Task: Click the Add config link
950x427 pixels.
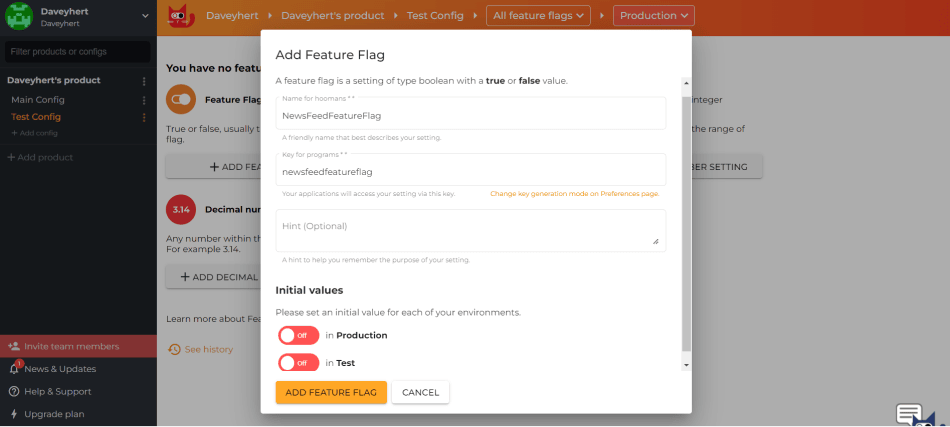Action: click(x=35, y=133)
